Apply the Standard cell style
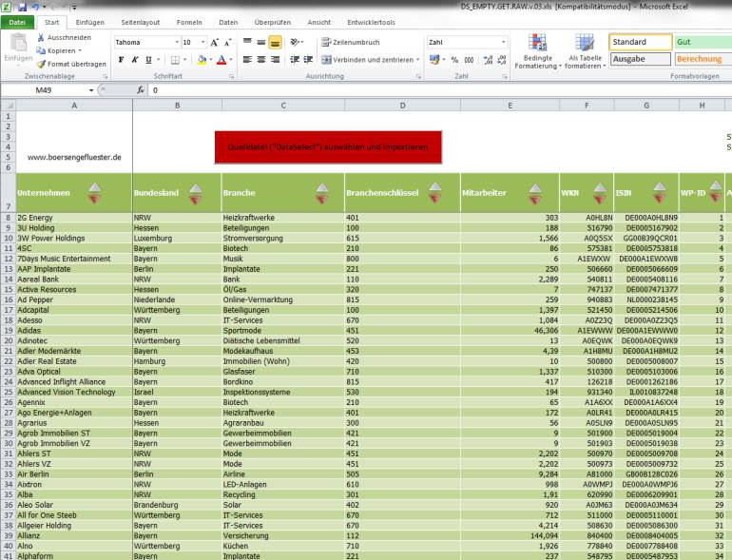 tap(641, 42)
